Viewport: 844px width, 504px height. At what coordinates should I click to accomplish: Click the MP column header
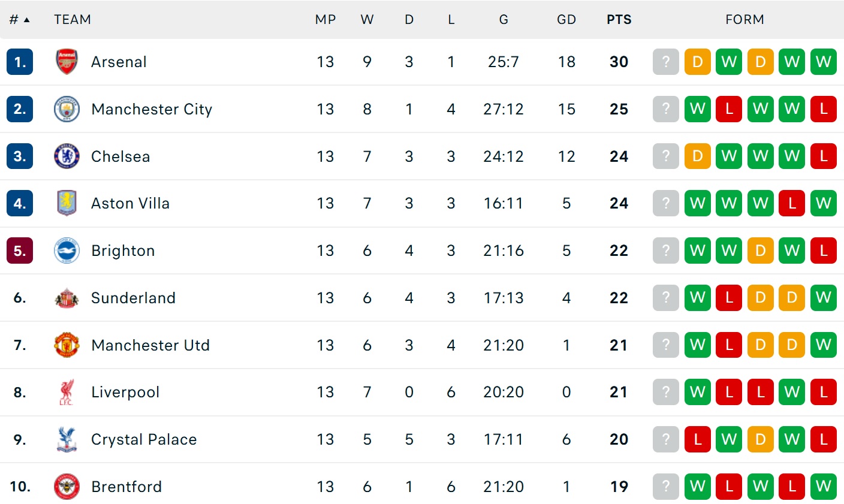point(325,20)
